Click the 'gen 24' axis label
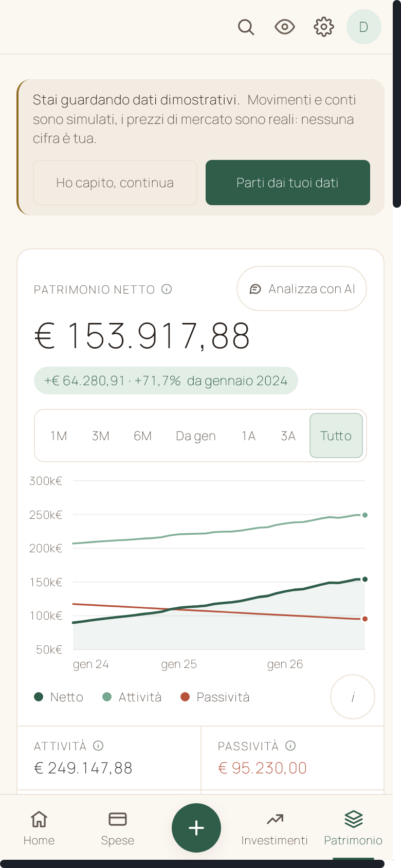 [x=91, y=664]
